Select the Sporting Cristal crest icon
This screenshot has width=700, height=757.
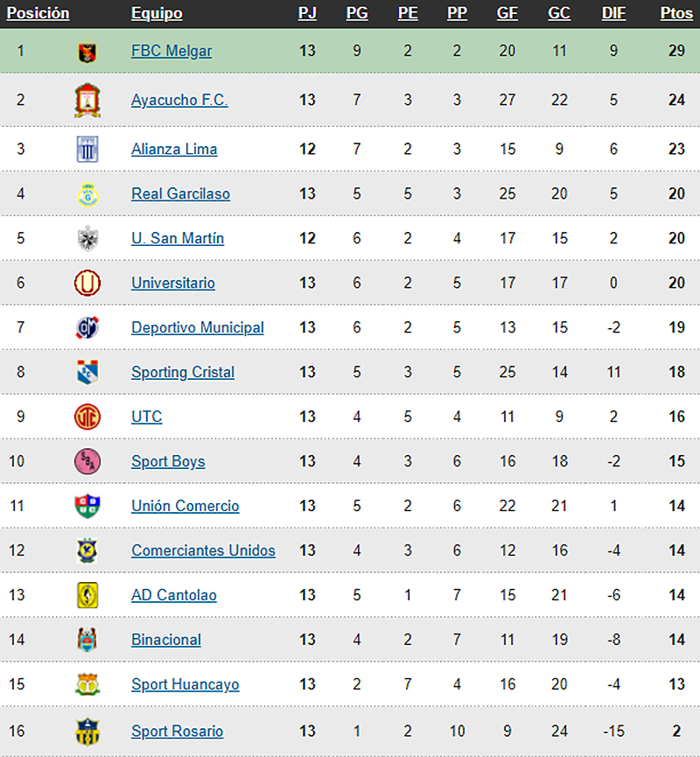pos(87,372)
